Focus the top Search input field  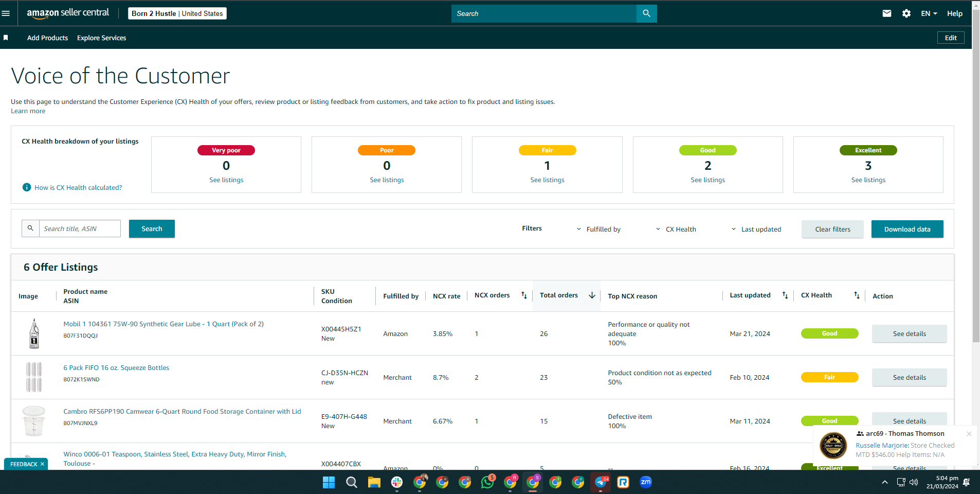pyautogui.click(x=544, y=13)
